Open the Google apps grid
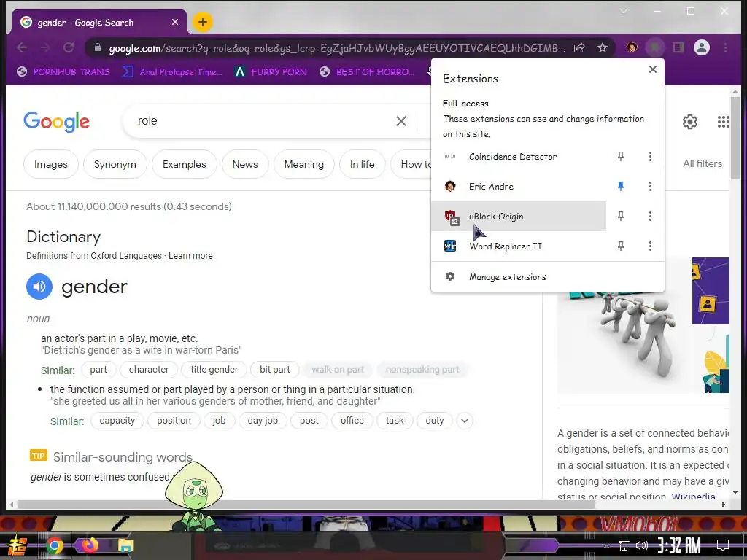747x560 pixels. tap(723, 122)
